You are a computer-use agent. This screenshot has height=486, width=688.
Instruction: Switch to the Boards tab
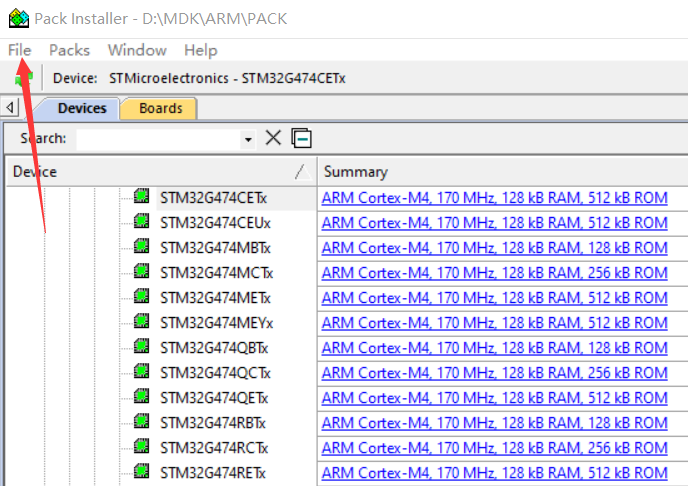click(x=161, y=108)
